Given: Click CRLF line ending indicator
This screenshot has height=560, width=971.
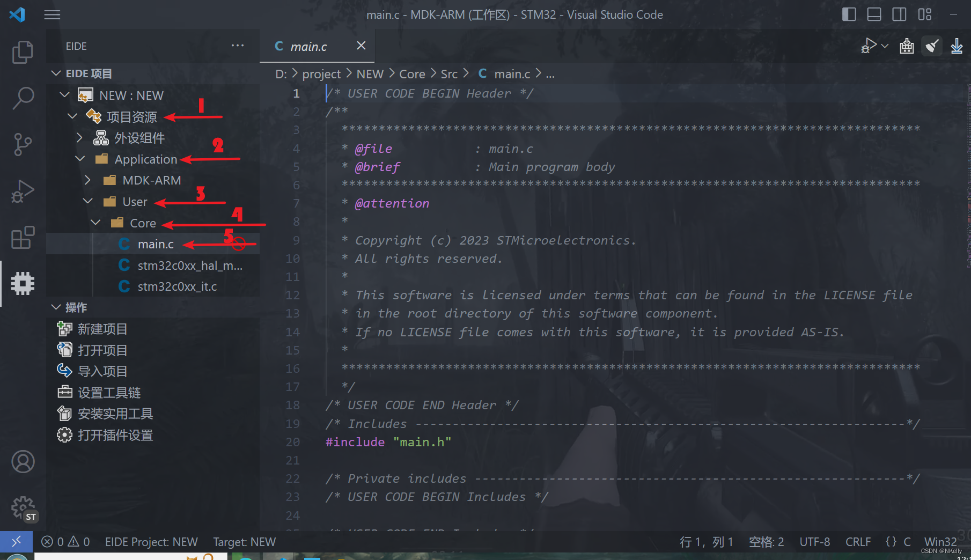Looking at the screenshot, I should (858, 541).
